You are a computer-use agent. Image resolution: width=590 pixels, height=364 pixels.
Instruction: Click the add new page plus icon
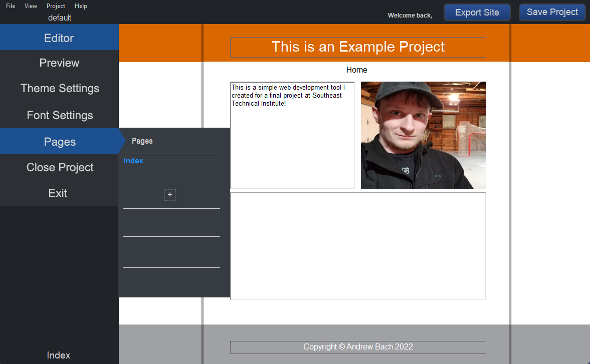(170, 195)
